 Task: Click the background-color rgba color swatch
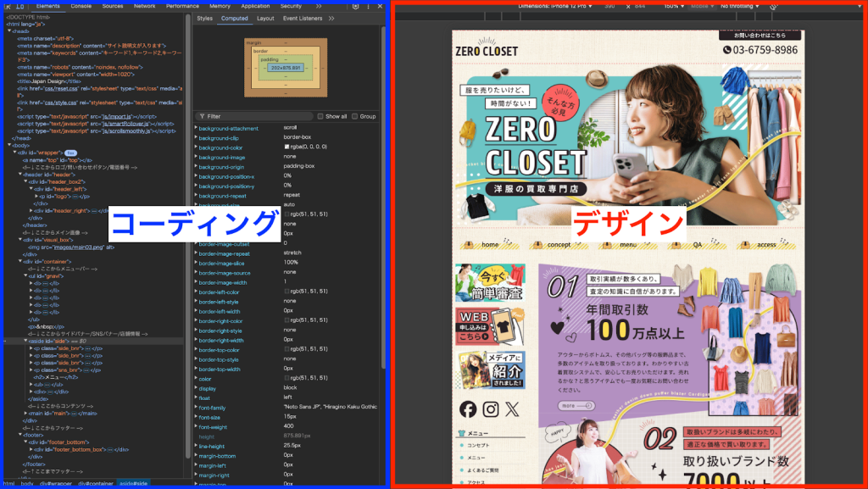click(287, 147)
